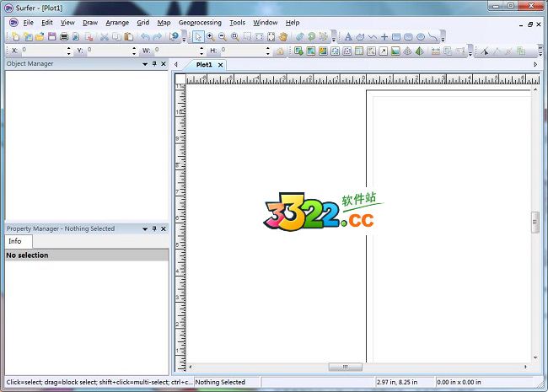The width and height of the screenshot is (548, 392).
Task: Open the Arrange menu
Action: [117, 23]
